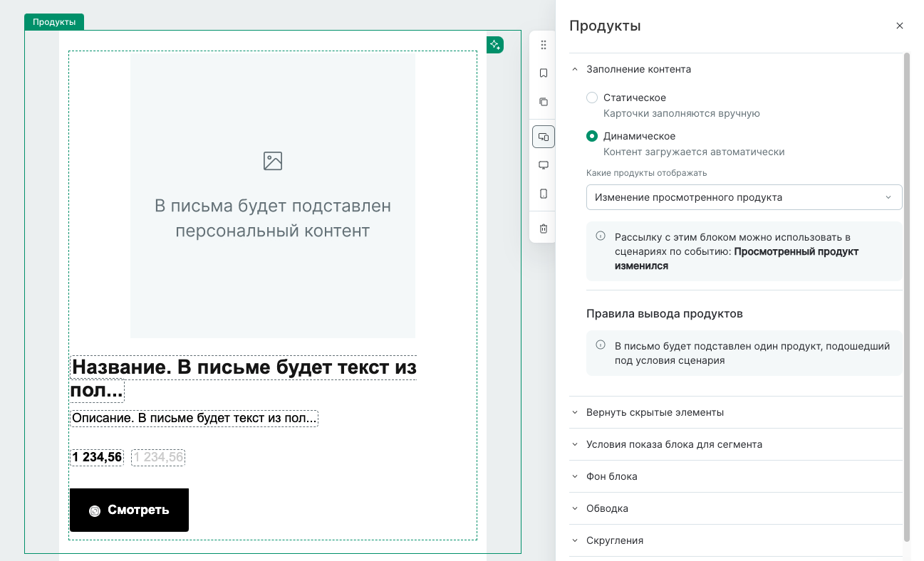
Task: Select the desktop-only display icon
Action: pyautogui.click(x=544, y=165)
